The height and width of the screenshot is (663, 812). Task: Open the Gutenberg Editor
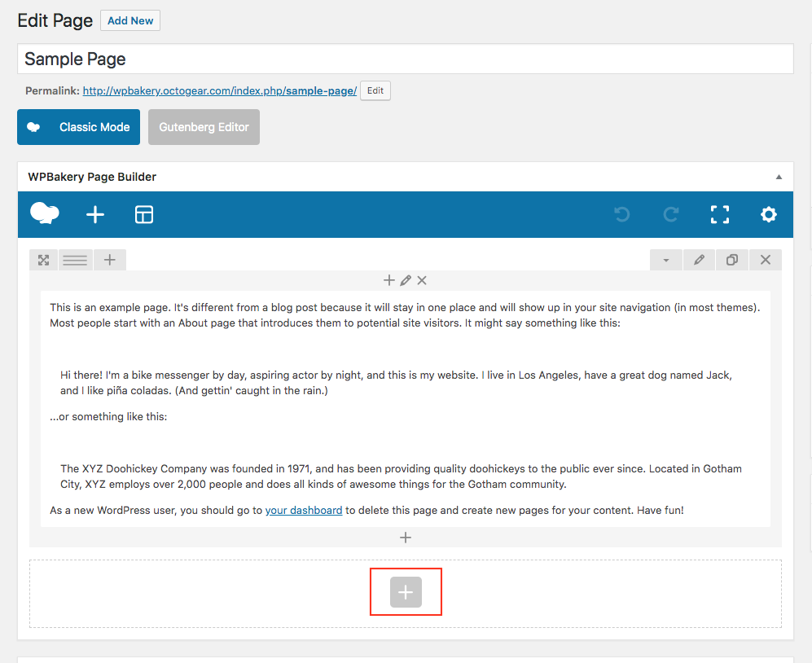click(x=204, y=127)
